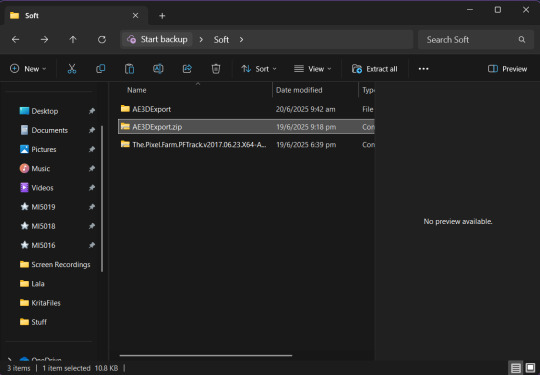Viewport: 540px width, 375px height.
Task: Open a new tab with plus icon
Action: (x=162, y=16)
